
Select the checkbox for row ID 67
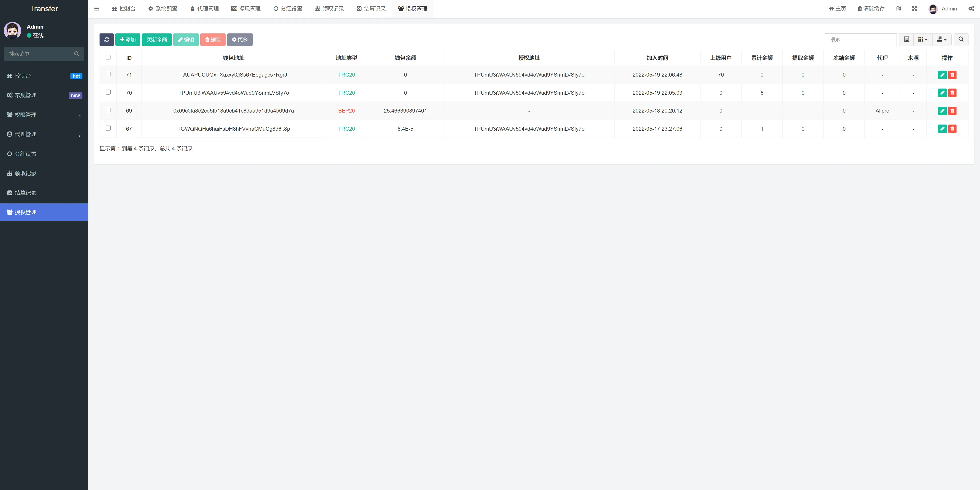coord(108,128)
